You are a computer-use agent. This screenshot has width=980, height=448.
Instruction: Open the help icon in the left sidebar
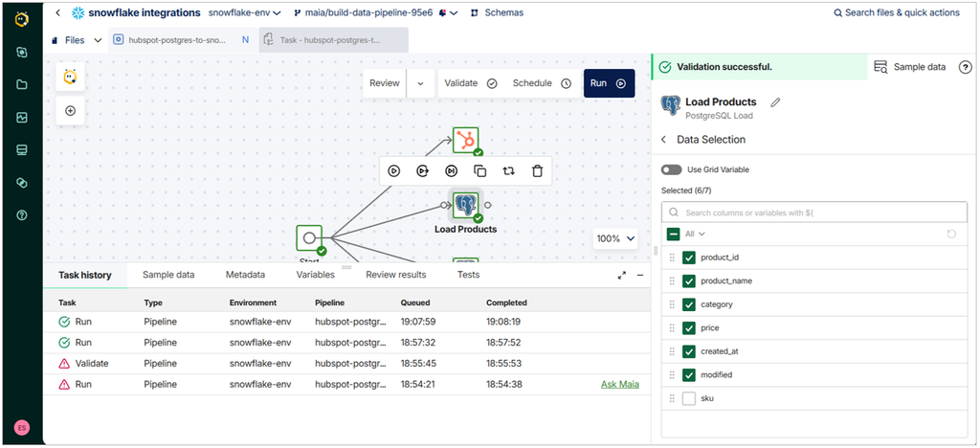[x=22, y=215]
